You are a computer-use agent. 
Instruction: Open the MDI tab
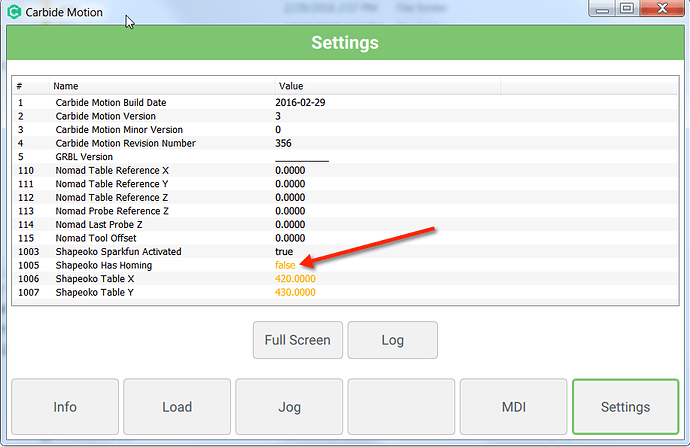click(x=514, y=407)
